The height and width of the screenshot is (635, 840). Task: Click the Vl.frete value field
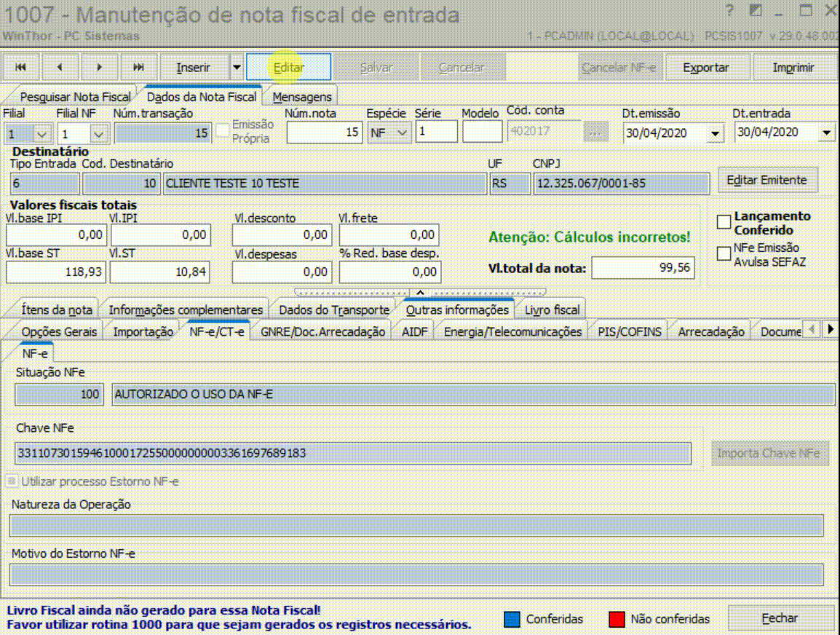pos(389,234)
